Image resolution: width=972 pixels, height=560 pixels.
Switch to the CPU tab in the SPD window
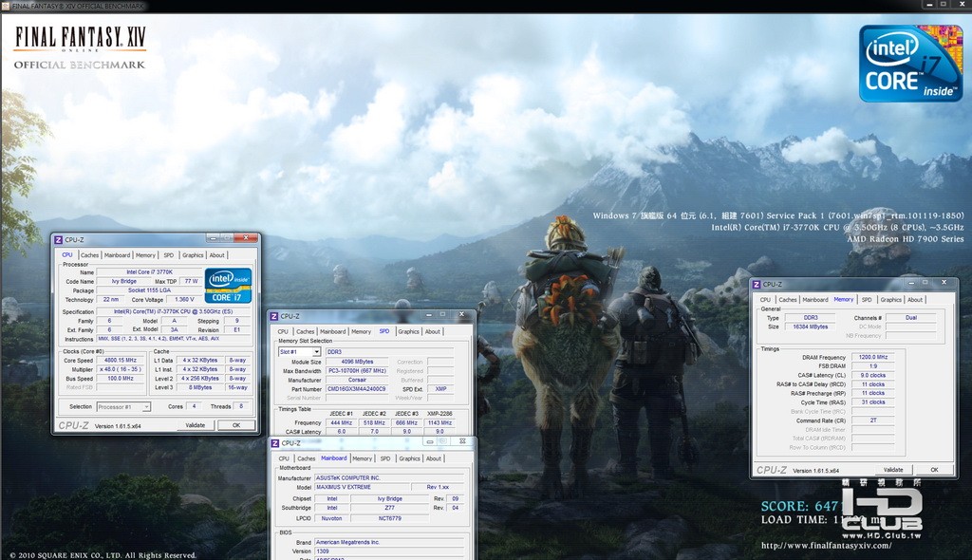283,332
